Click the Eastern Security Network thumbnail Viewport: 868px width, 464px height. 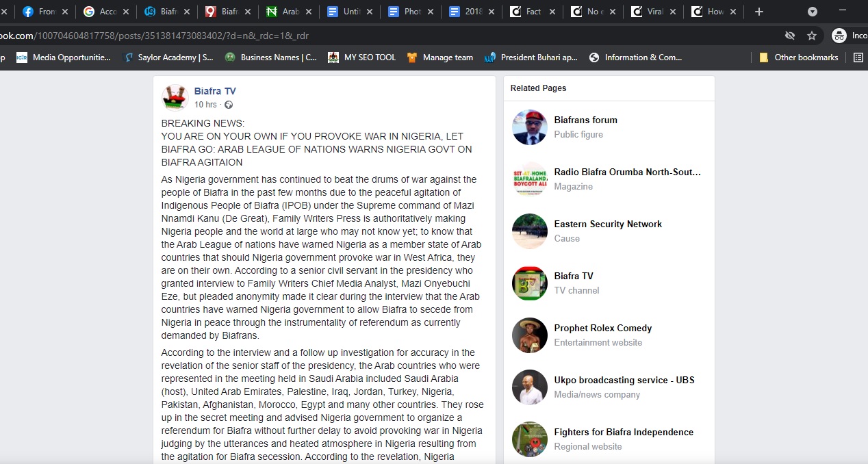tap(530, 231)
